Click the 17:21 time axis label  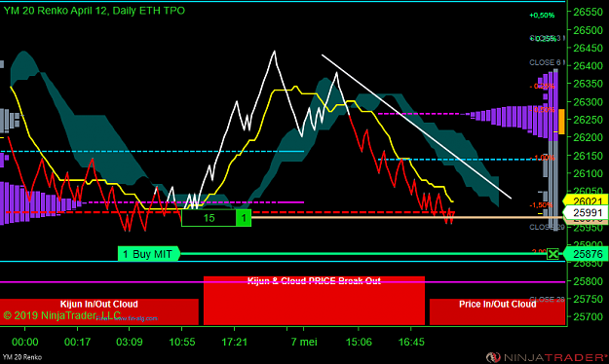[x=234, y=342]
